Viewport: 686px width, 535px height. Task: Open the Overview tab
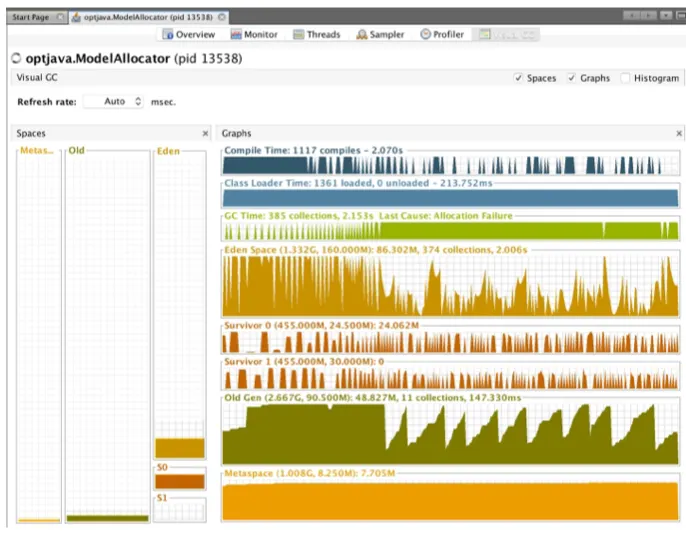(x=189, y=35)
